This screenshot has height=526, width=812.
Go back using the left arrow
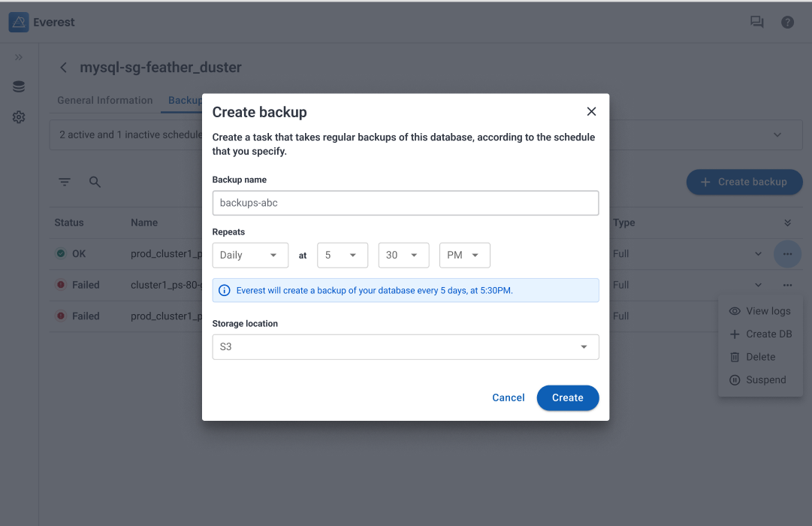coord(64,68)
